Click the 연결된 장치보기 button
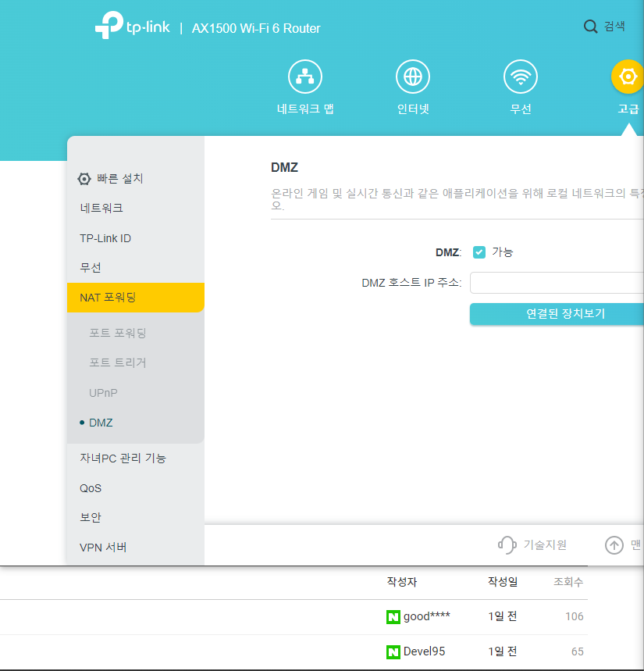644x671 pixels. pyautogui.click(x=556, y=314)
